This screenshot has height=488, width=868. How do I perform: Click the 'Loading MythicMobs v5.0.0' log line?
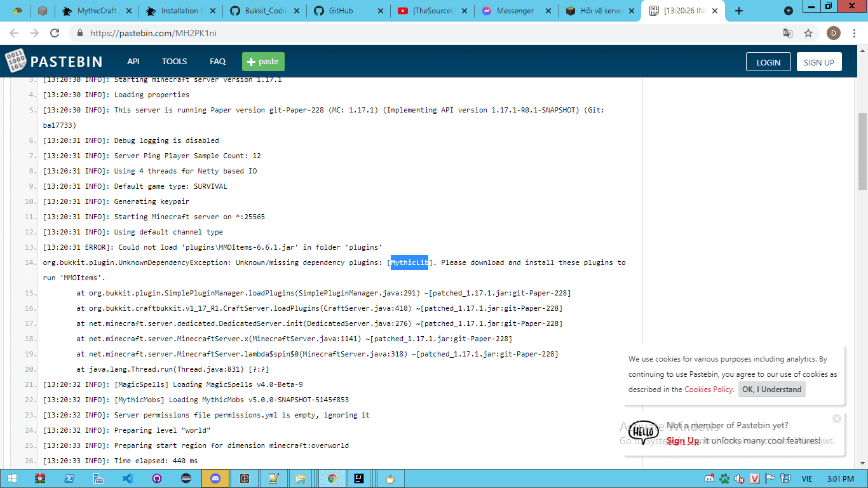(196, 400)
